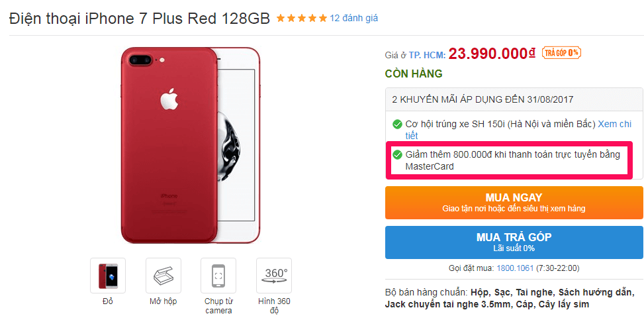
Task: Open the 12 đánh giá reviews link
Action: [353, 18]
